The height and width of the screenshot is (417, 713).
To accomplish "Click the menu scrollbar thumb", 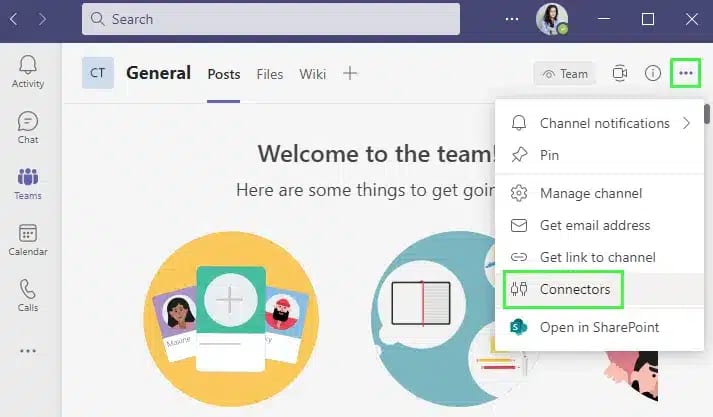I will [x=707, y=114].
